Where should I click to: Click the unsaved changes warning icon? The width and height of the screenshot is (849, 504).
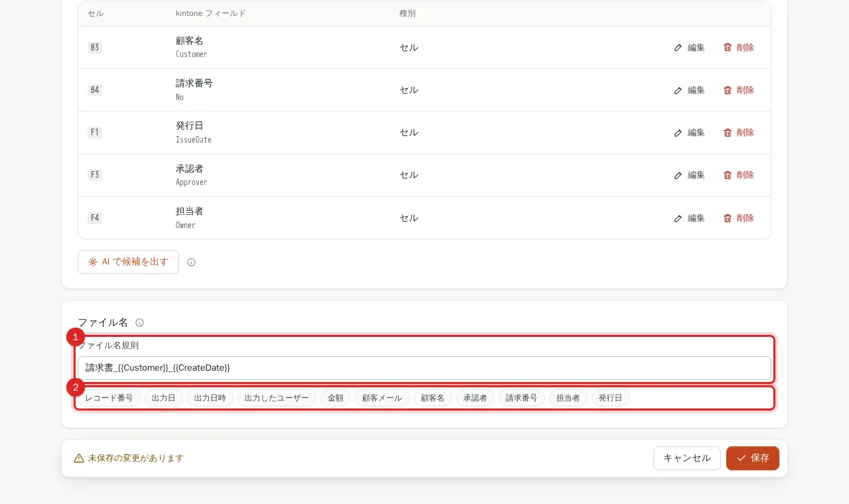pos(79,458)
